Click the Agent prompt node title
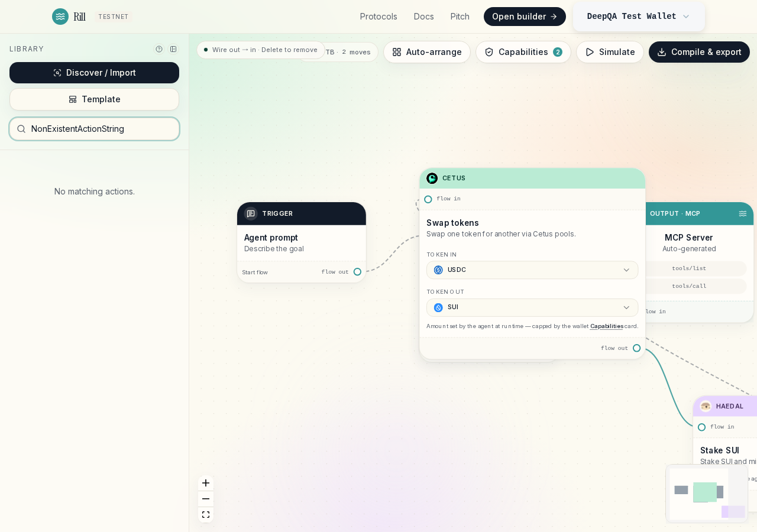Screen dimensions: 757x532 [x=271, y=238]
